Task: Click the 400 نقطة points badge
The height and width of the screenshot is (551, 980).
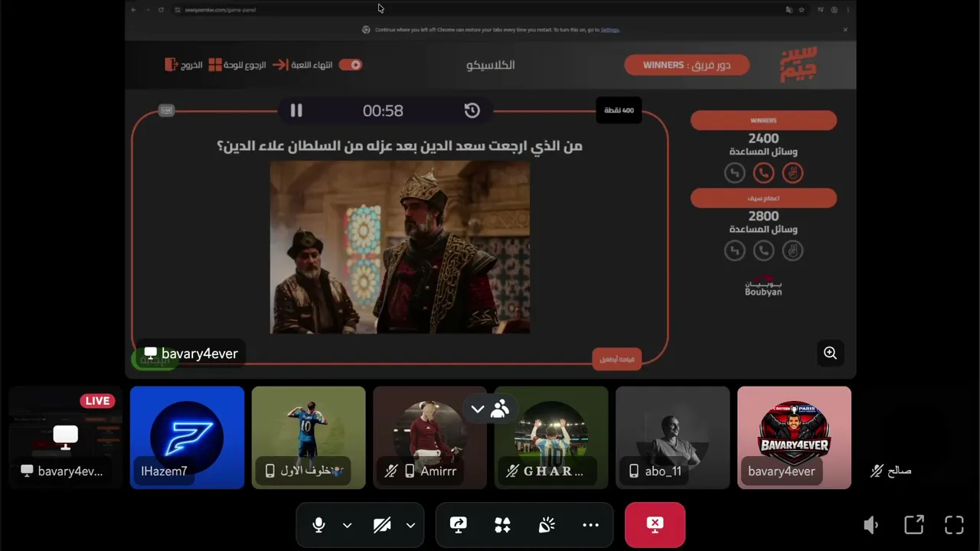Action: 619,110
